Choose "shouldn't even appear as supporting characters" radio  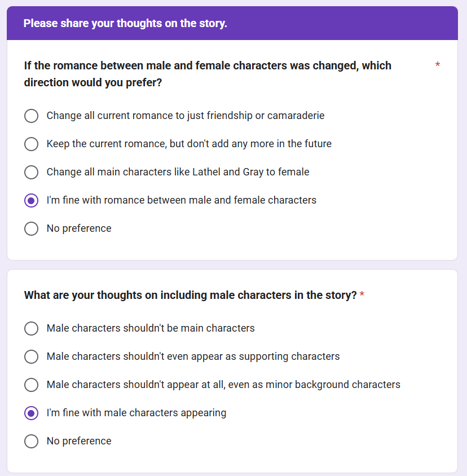(32, 356)
